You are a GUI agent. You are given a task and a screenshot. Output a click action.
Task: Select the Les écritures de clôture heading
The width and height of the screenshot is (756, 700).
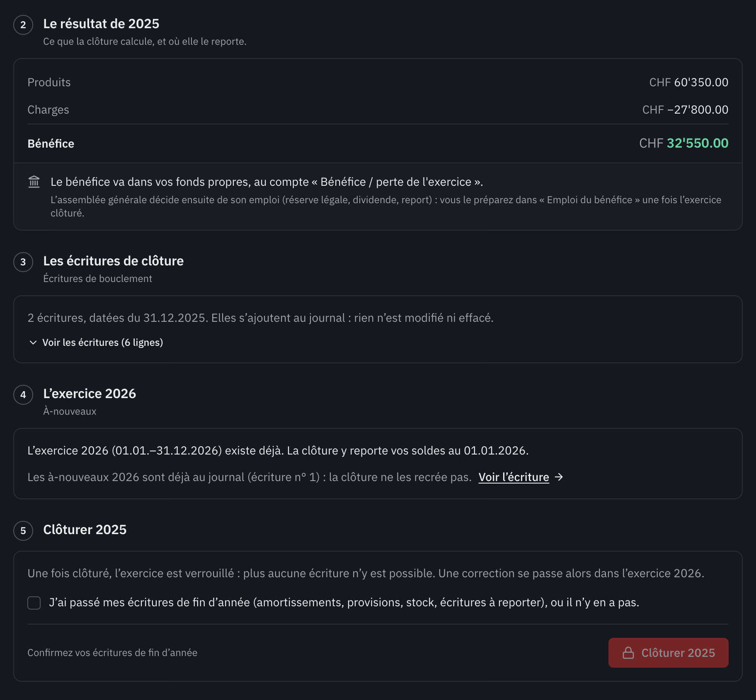point(113,261)
